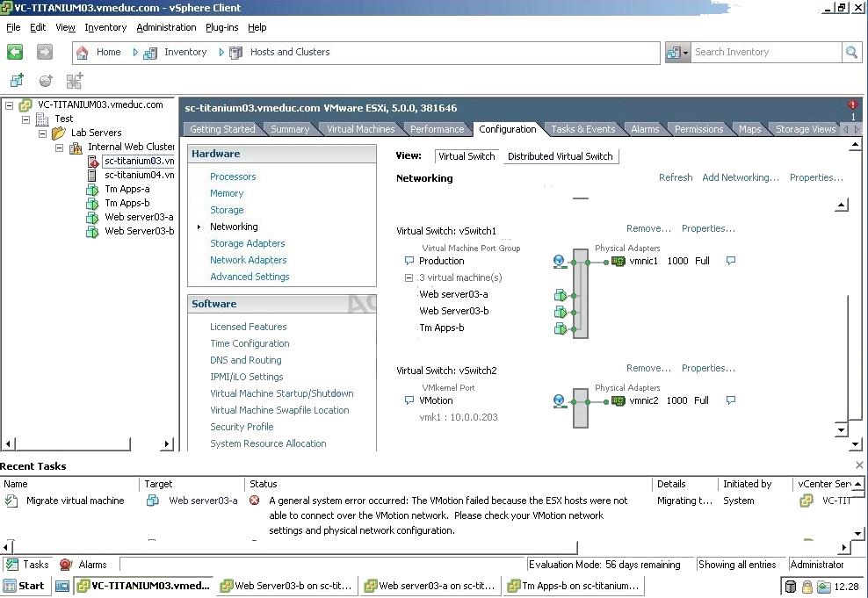Open the File menu

[x=13, y=27]
